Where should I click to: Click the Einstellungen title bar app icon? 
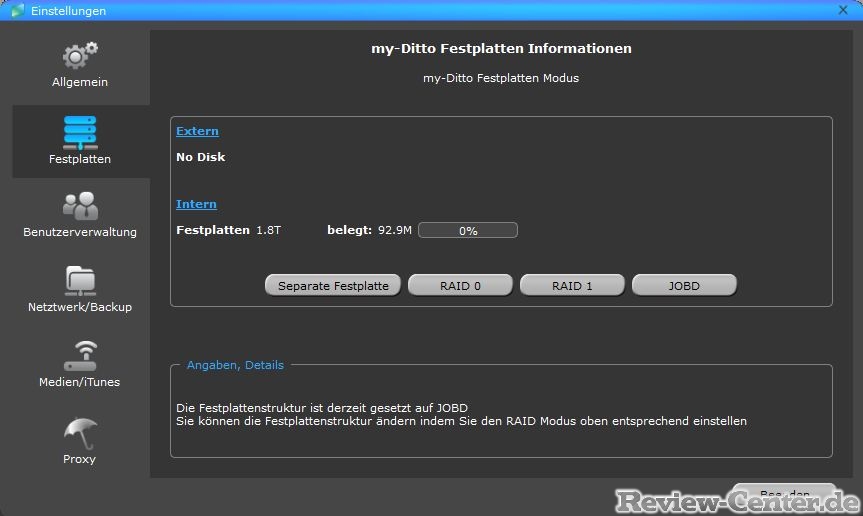tap(18, 10)
